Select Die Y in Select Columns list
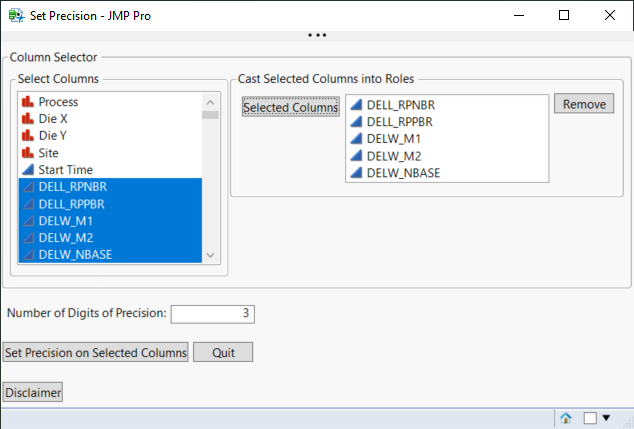 53,136
